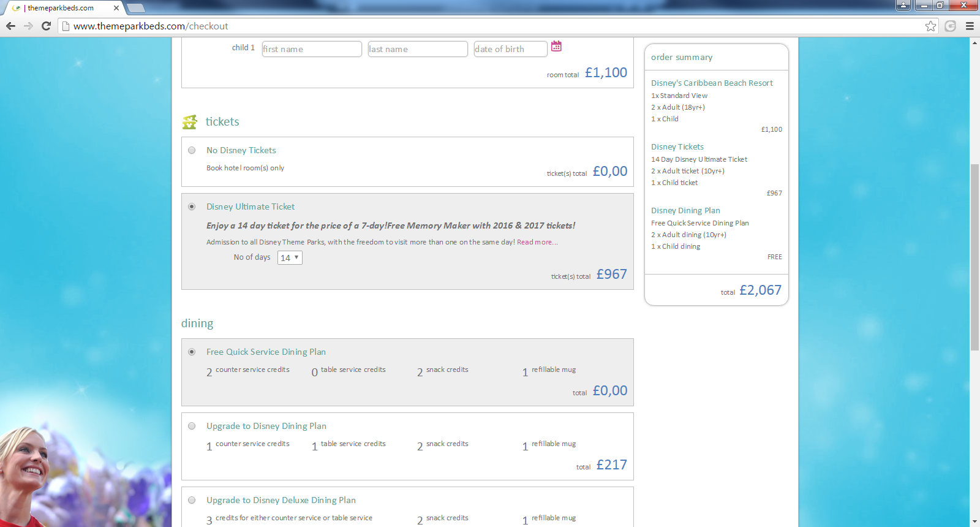Click the 'Enjoy a 14 day ticket' promo text

click(391, 226)
